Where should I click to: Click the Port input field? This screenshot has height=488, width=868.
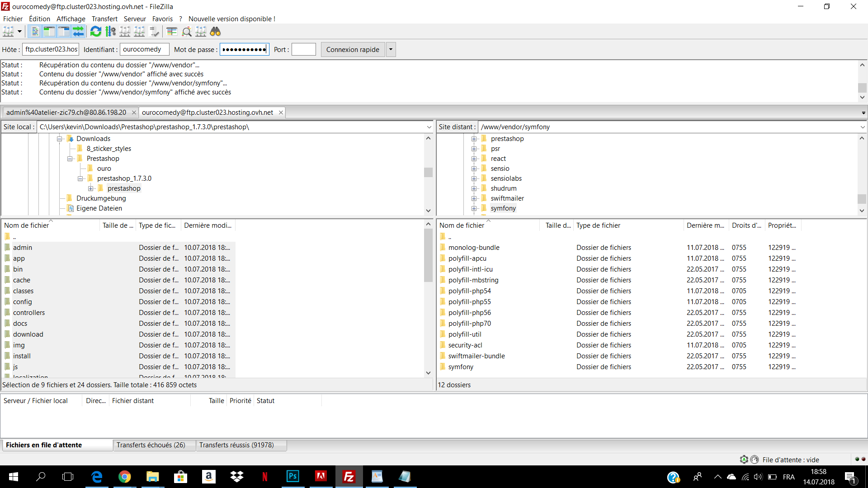pos(304,50)
